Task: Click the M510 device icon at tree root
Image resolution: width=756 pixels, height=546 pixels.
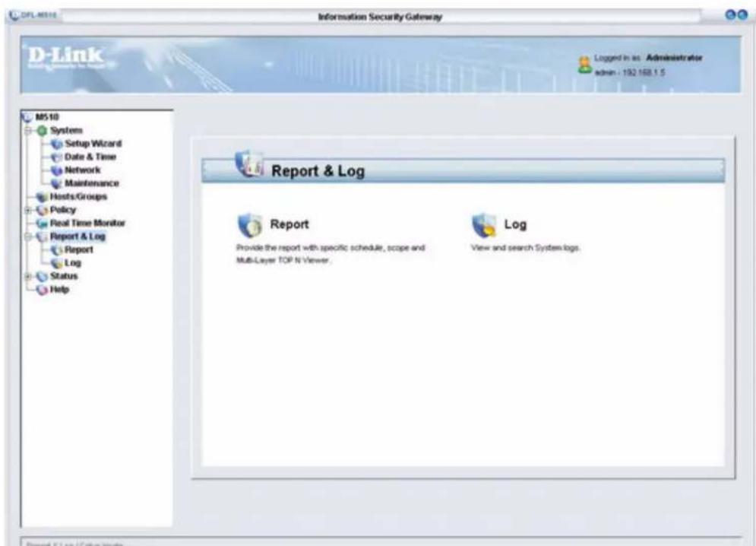Action: pos(27,117)
